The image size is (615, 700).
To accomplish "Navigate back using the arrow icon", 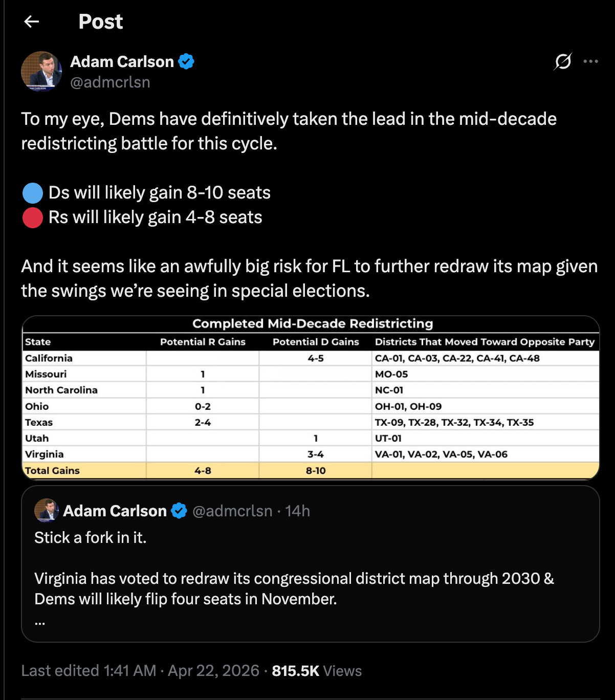I will 31,21.
